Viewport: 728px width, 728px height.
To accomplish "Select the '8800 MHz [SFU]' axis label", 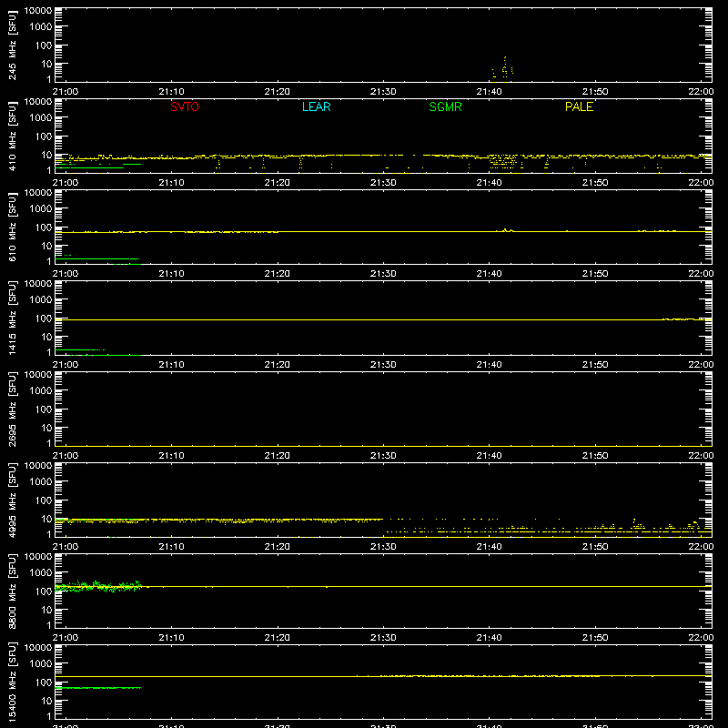I will click(x=12, y=591).
